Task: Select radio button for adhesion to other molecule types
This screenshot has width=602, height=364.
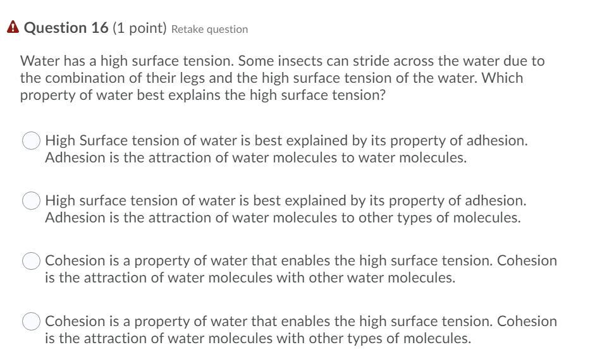Action: 32,201
